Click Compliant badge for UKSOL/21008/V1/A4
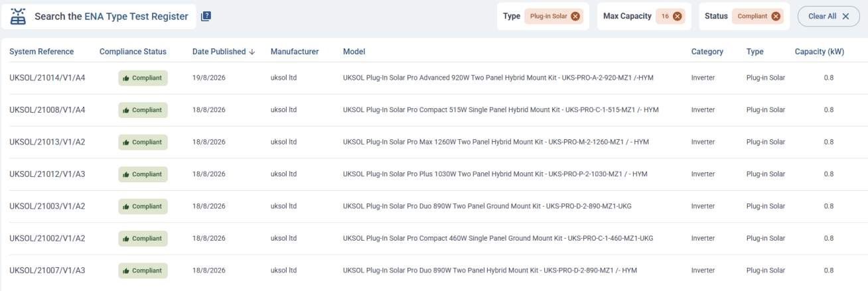Screen dimensions: 868x291 click(x=143, y=110)
